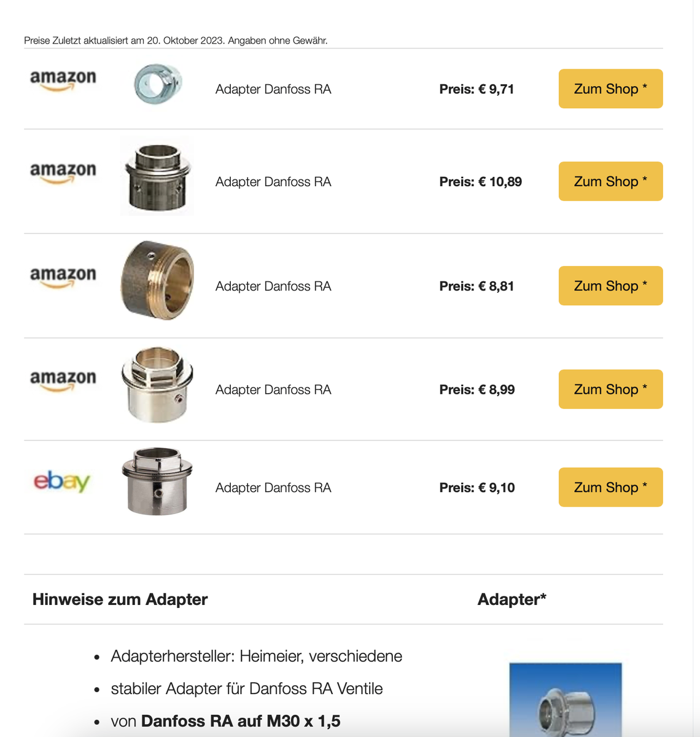
Task: Click the Amazon logo beside the €10,89 adapter
Action: [63, 172]
